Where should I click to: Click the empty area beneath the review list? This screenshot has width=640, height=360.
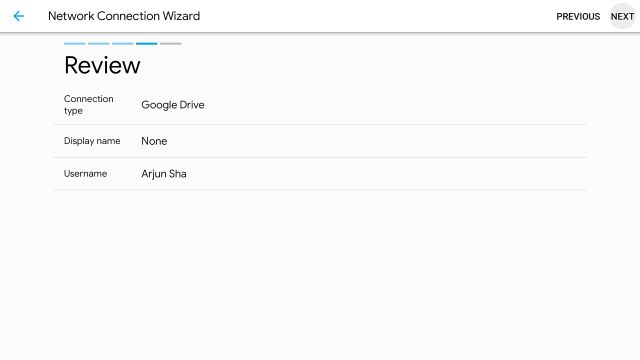point(320,276)
